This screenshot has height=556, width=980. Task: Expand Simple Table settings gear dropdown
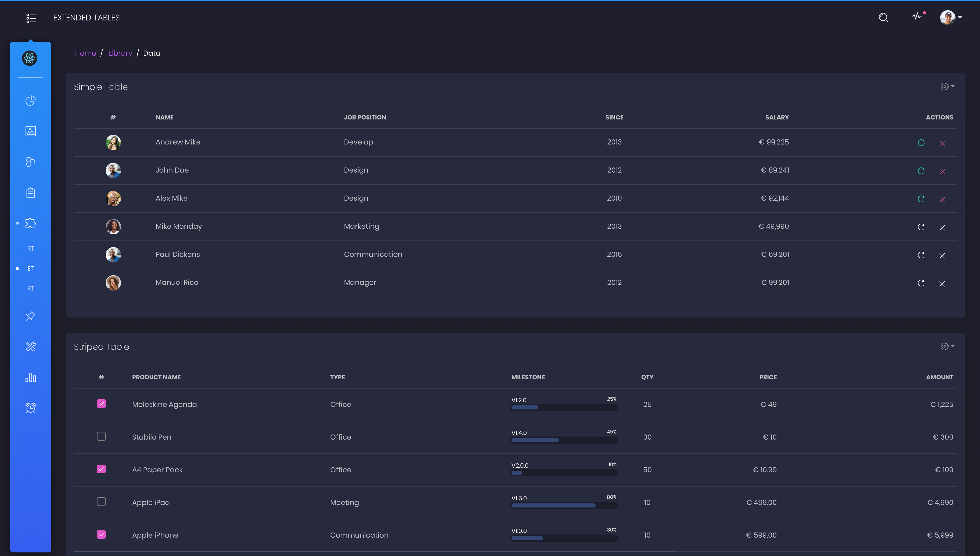coord(946,86)
